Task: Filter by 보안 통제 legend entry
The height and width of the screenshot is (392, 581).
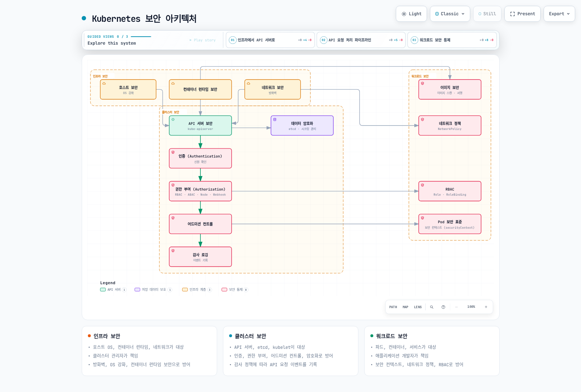Action: (x=235, y=290)
